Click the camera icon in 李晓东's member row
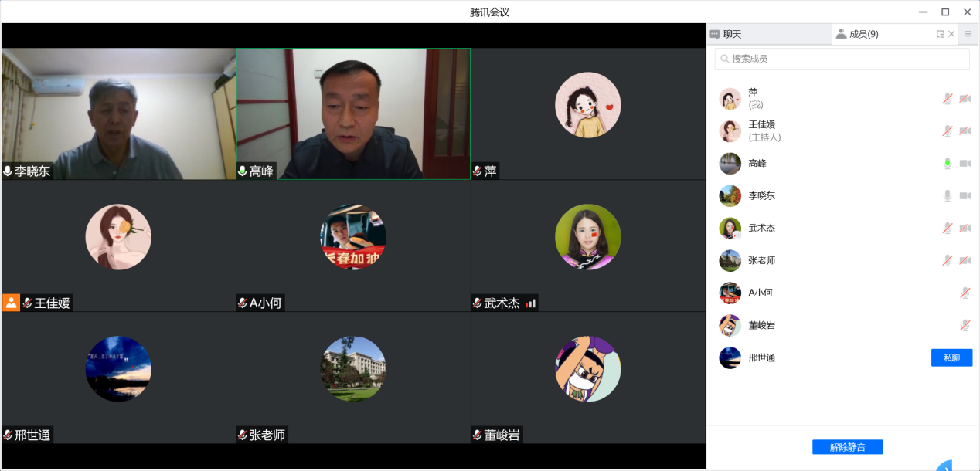Screen dimensions: 980x471 [965, 196]
